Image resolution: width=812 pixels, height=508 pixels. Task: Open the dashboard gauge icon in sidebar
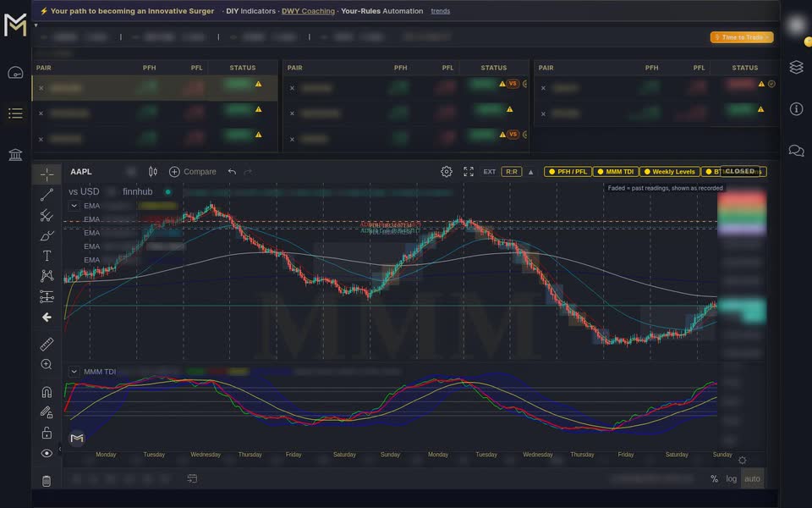coord(15,73)
